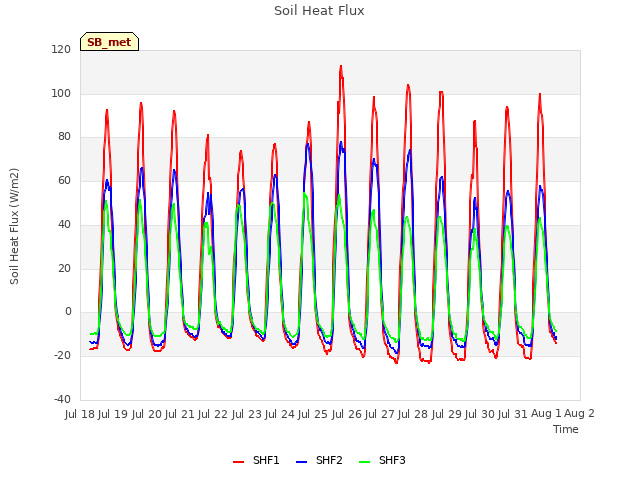Click the Jul 27 x-axis tick label

tap(380, 414)
